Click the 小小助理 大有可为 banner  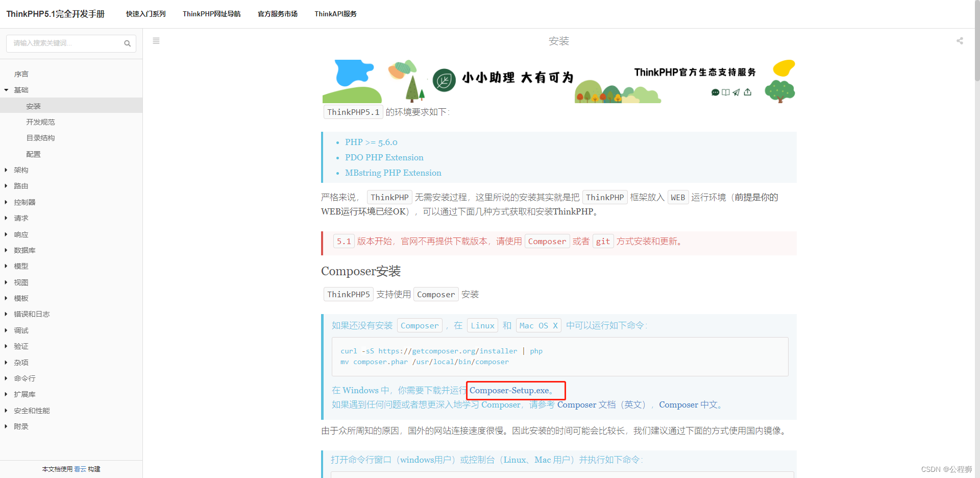tap(558, 81)
